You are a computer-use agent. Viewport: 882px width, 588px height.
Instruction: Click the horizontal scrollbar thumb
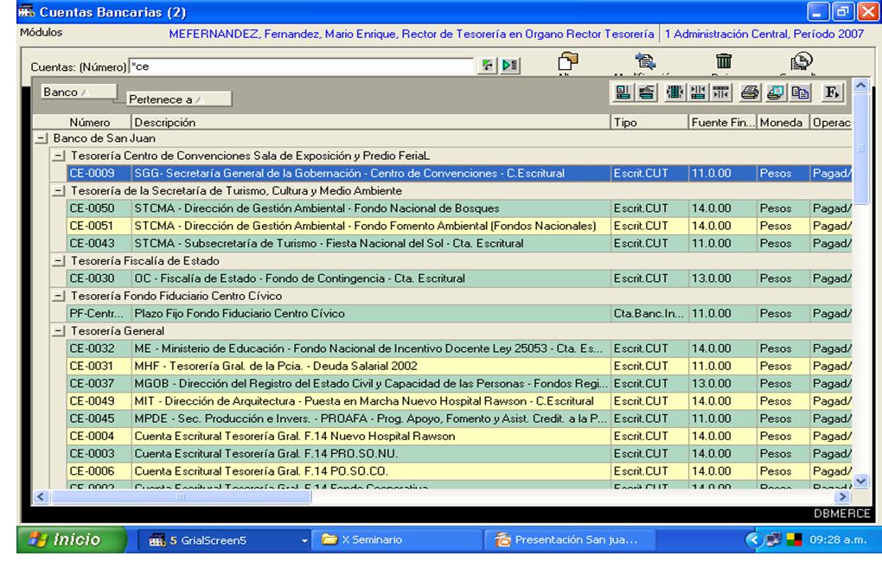(180, 496)
